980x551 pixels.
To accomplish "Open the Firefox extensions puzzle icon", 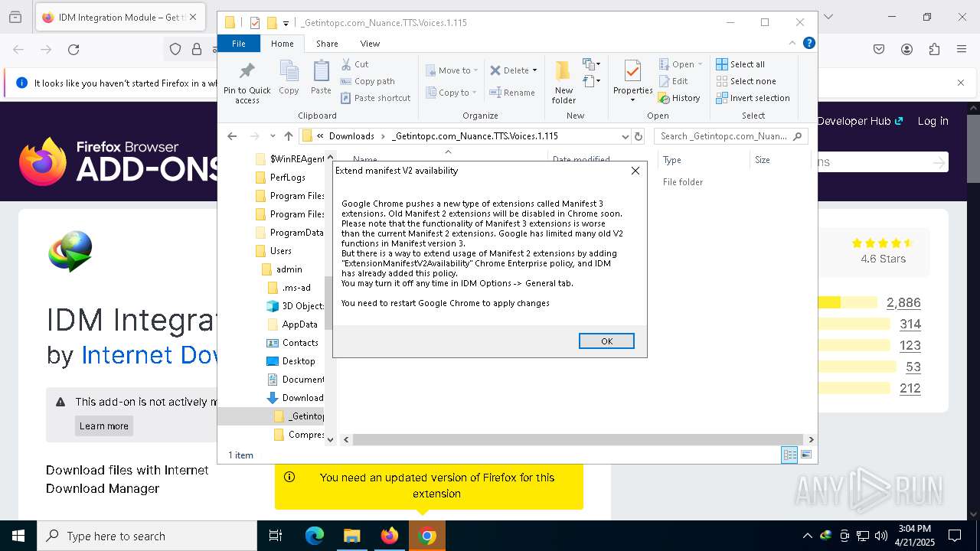I will (934, 50).
